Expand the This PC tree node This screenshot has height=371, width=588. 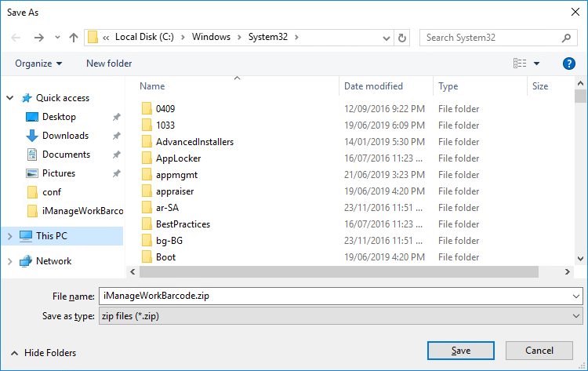[9, 236]
